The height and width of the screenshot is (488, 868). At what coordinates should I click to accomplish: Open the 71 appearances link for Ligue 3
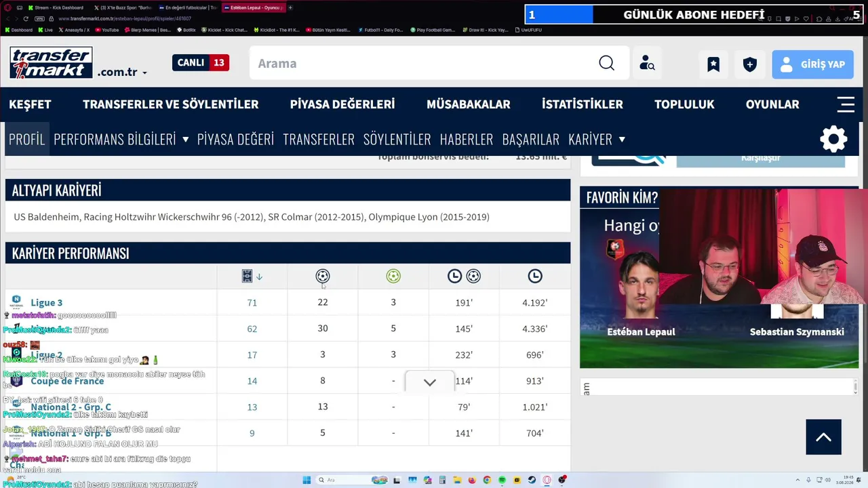(x=252, y=303)
